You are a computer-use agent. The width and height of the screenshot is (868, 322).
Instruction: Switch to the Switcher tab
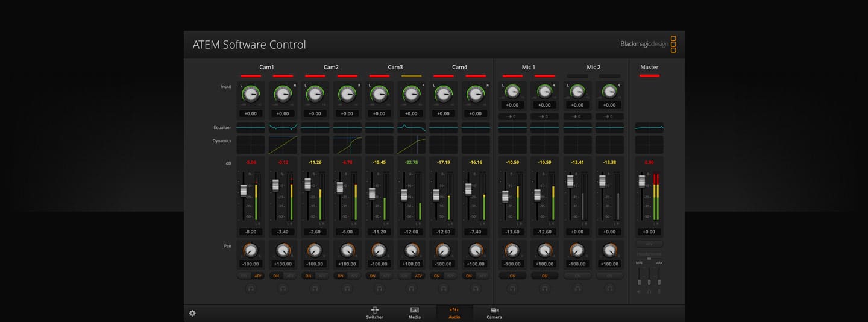374,312
